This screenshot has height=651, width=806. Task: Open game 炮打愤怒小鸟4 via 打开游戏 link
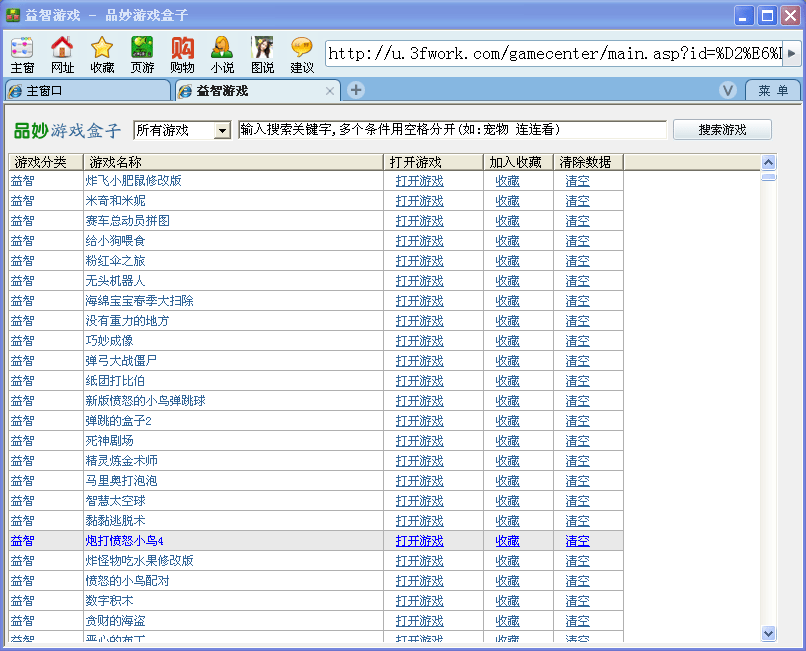(x=419, y=541)
